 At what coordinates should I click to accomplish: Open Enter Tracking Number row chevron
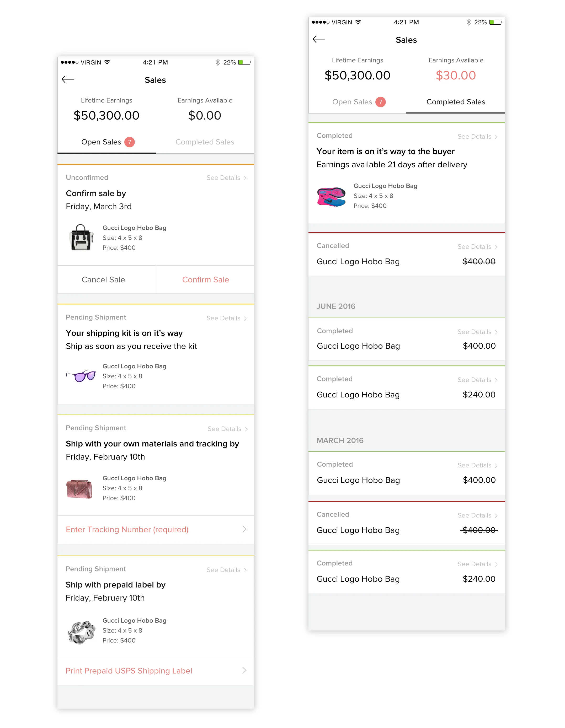coord(244,529)
